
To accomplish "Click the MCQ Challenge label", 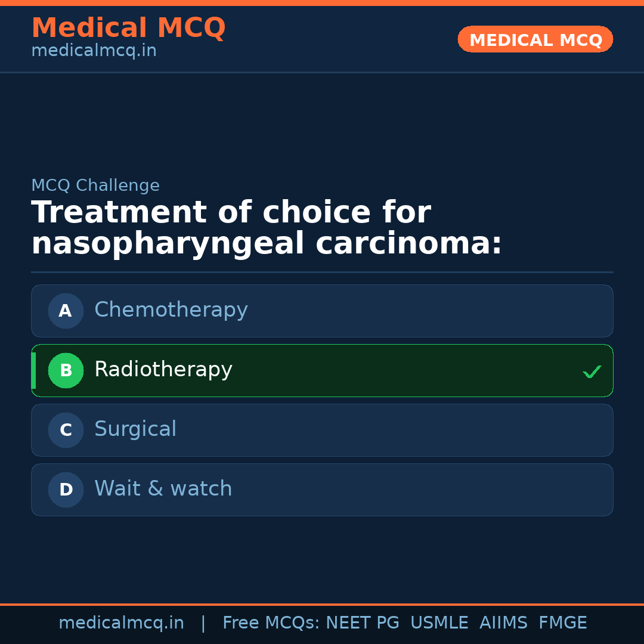I will (95, 185).
